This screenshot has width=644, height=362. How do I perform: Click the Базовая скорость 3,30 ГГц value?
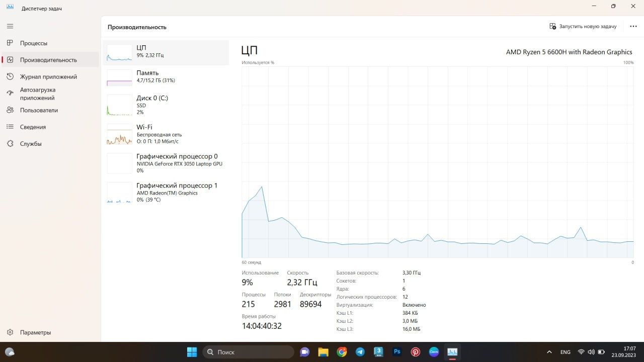click(x=412, y=273)
